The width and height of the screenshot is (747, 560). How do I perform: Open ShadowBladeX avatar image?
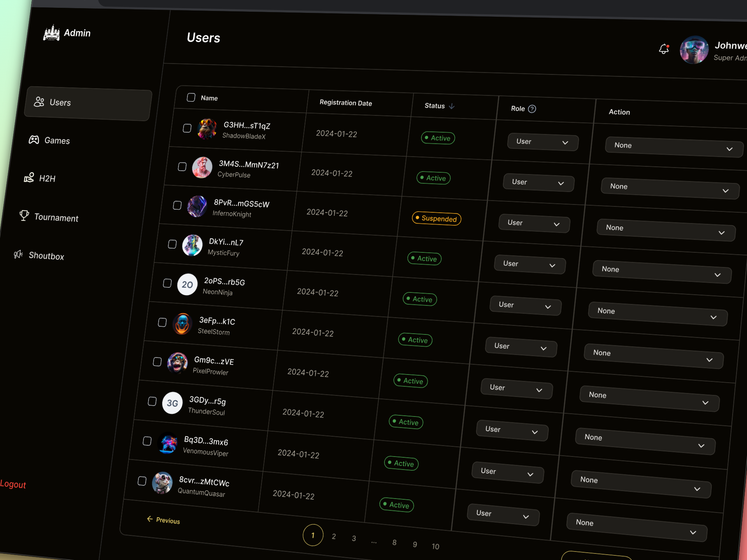(207, 129)
